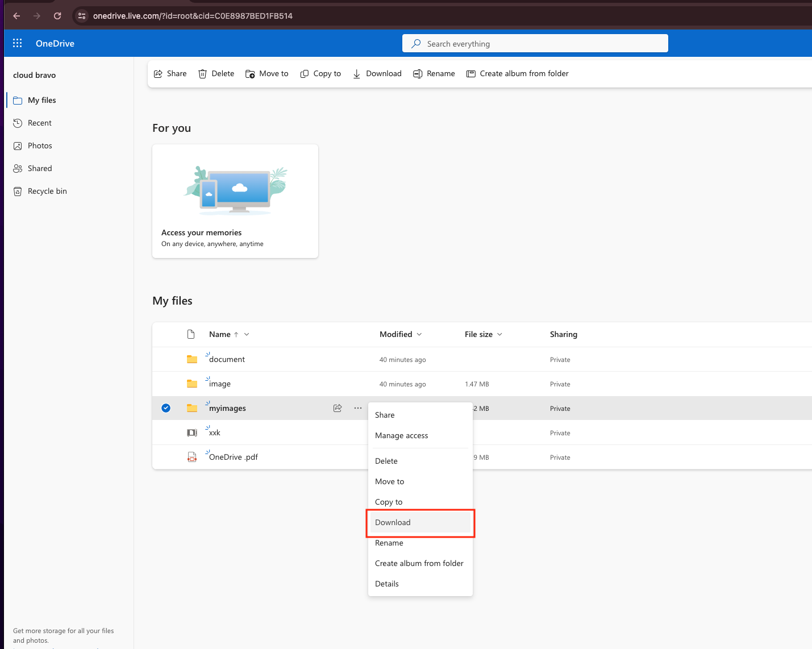Click the image folder icon
The width and height of the screenshot is (812, 649).
(x=192, y=384)
